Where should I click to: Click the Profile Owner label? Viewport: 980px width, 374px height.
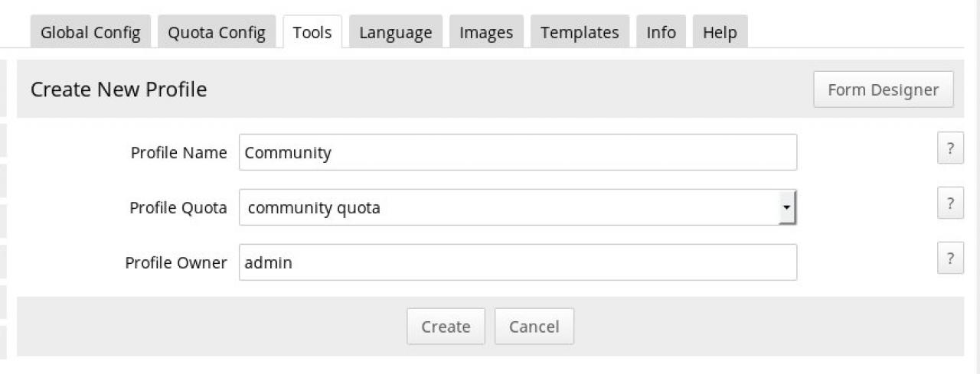(x=176, y=262)
